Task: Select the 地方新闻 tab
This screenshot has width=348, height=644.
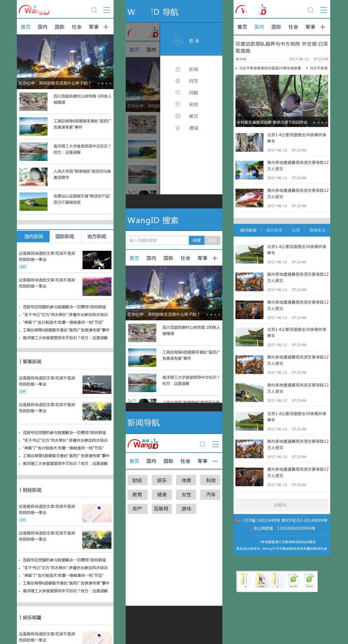Action: [97, 237]
